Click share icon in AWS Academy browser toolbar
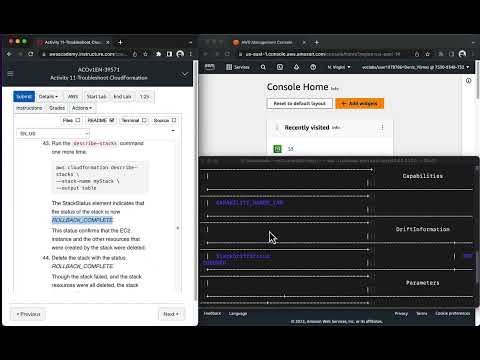The image size is (480, 360). click(135, 54)
